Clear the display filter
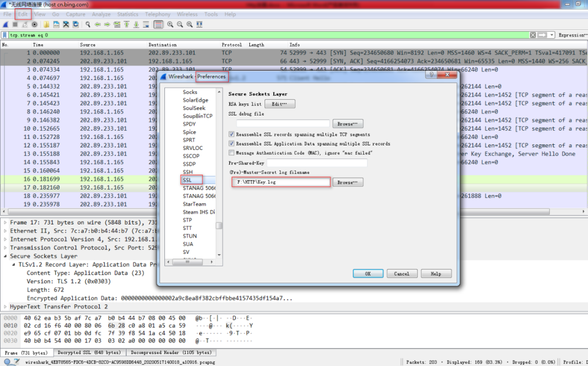Screen dimensions: 588x366 [x=533, y=35]
